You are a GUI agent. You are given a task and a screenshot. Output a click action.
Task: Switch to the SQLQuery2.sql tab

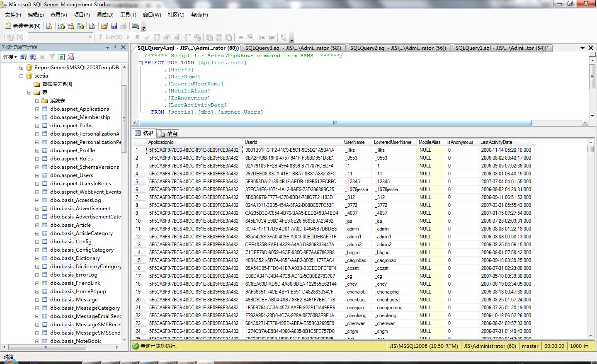point(398,48)
